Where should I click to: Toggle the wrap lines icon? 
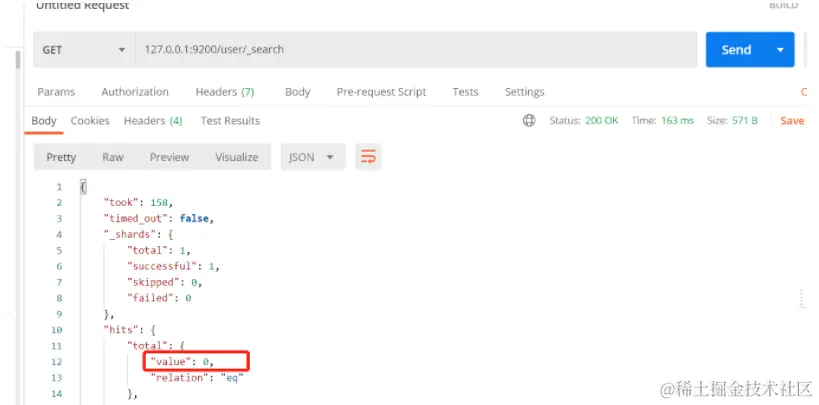[368, 157]
